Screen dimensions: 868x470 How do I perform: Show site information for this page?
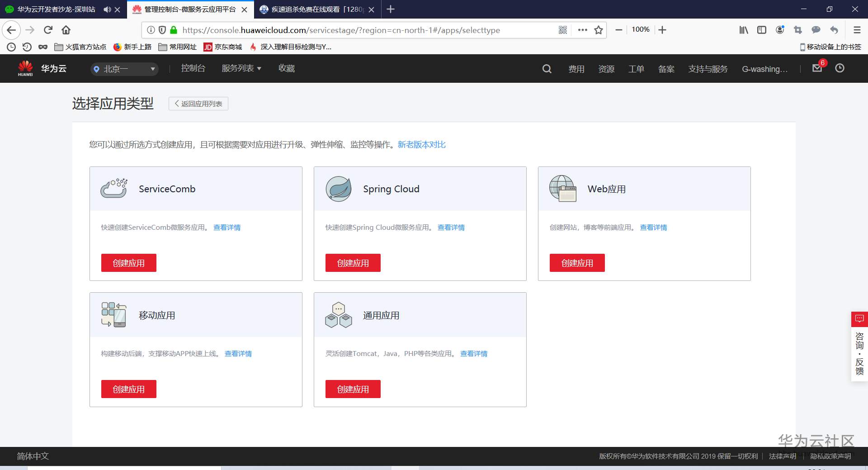151,30
